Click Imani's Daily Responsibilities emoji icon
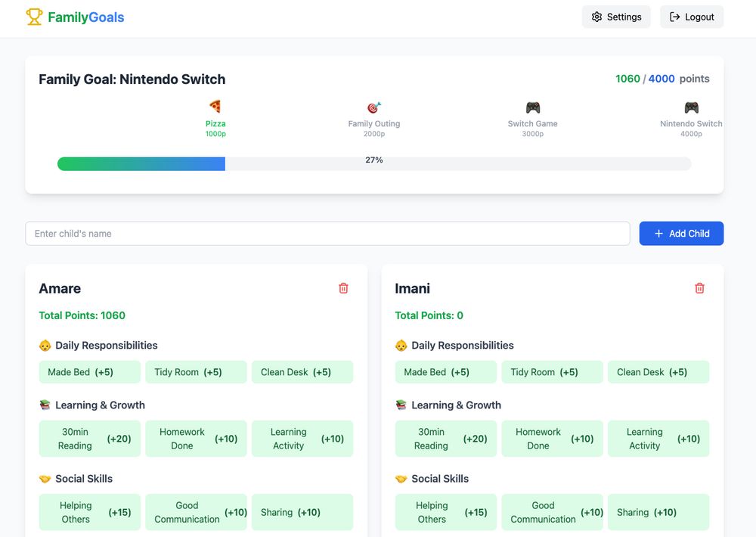Image resolution: width=756 pixels, height=537 pixels. tap(401, 346)
